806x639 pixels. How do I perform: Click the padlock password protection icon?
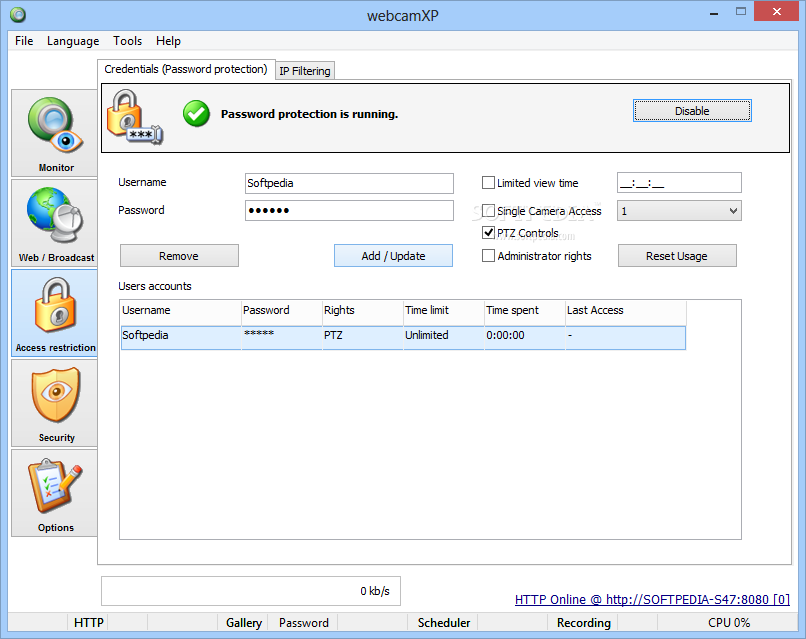pos(135,117)
